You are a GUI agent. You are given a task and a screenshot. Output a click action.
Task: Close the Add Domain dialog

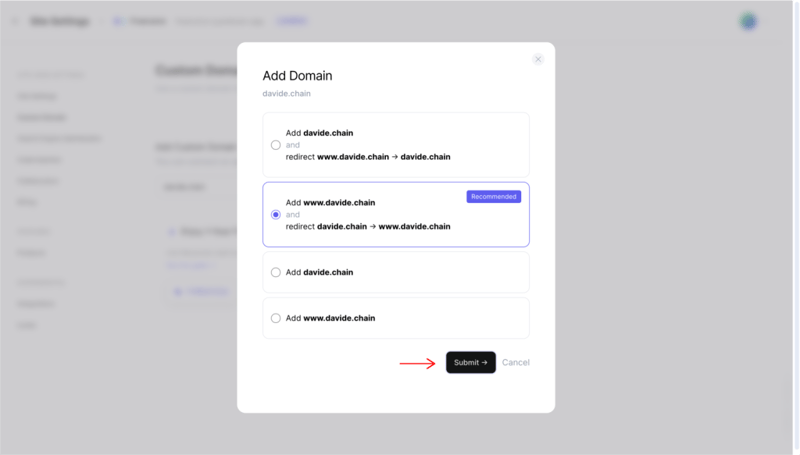[538, 60]
